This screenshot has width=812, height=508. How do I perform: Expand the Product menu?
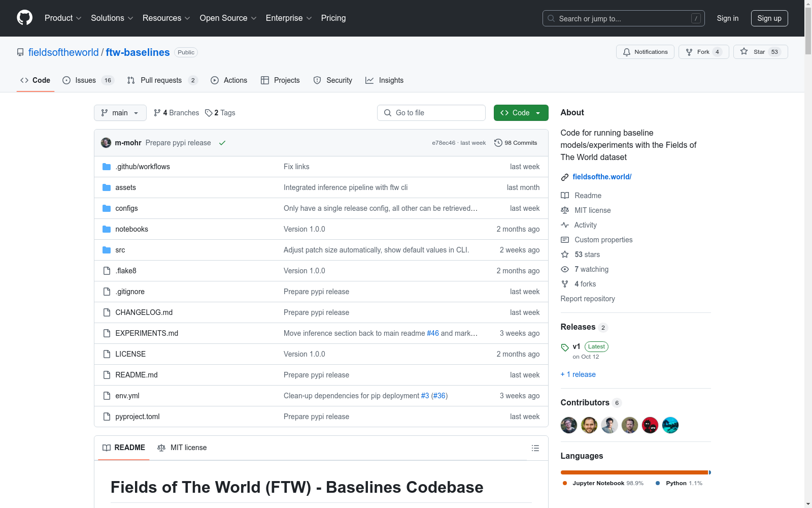tap(63, 18)
